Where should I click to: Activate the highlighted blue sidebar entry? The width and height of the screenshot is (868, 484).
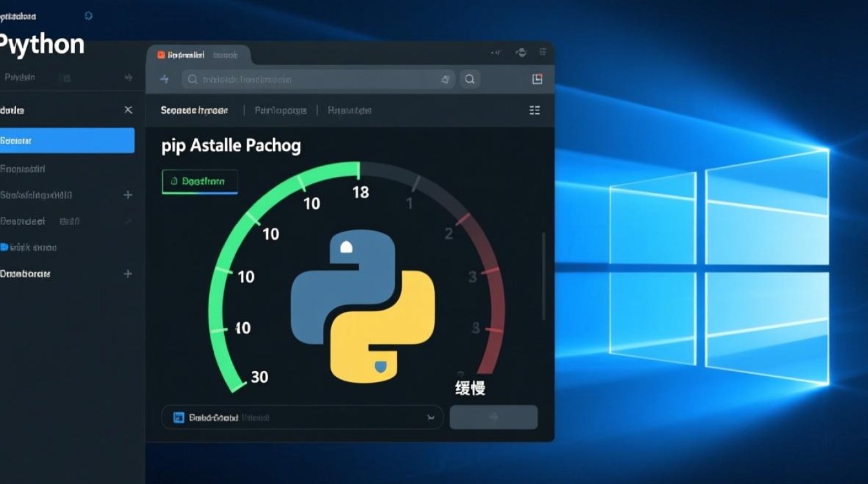(65, 140)
